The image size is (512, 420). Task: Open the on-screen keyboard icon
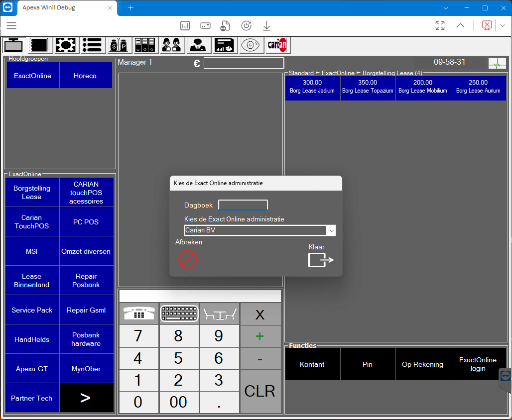(179, 314)
